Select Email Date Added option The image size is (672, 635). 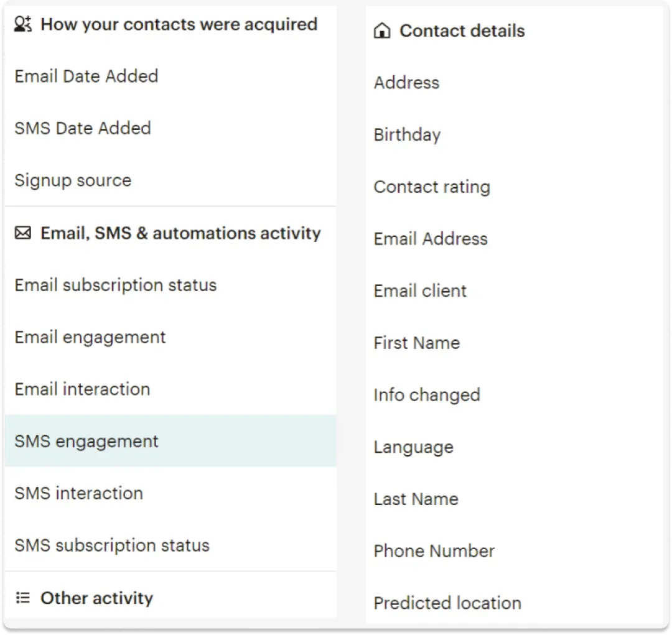(x=86, y=76)
